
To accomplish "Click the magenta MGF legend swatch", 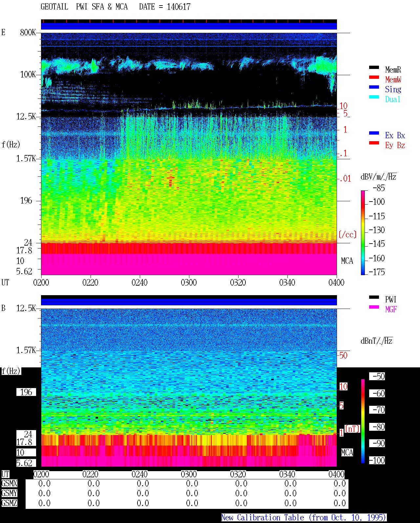I will 374,307.
